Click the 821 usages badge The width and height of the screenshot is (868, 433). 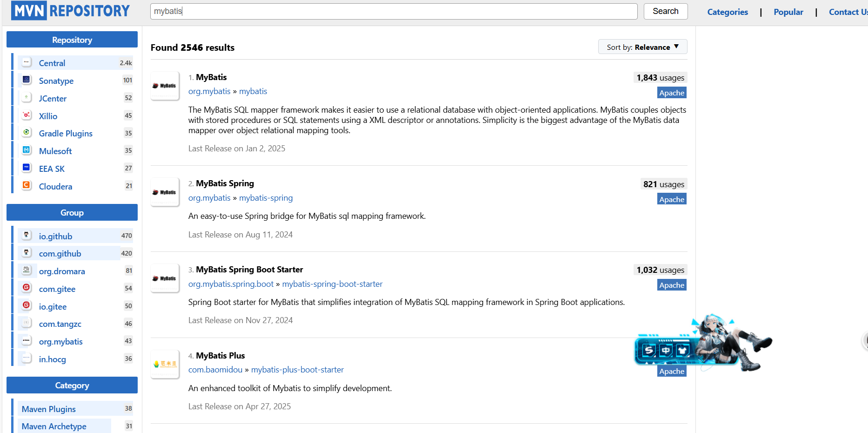pos(663,184)
